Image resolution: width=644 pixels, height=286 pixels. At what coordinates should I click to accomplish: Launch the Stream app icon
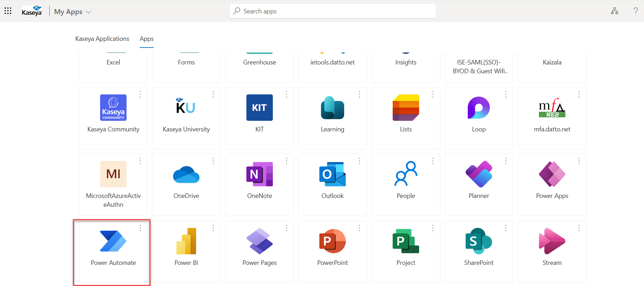(552, 241)
